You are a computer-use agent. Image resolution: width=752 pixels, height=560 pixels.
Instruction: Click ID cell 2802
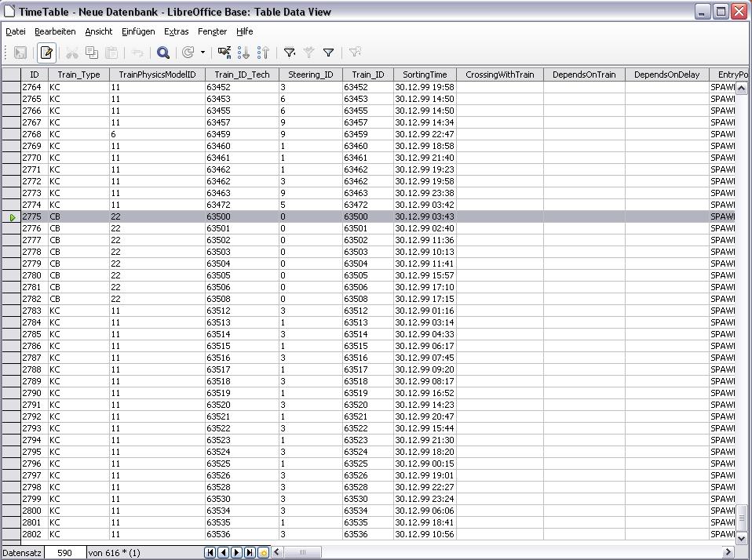coord(35,534)
